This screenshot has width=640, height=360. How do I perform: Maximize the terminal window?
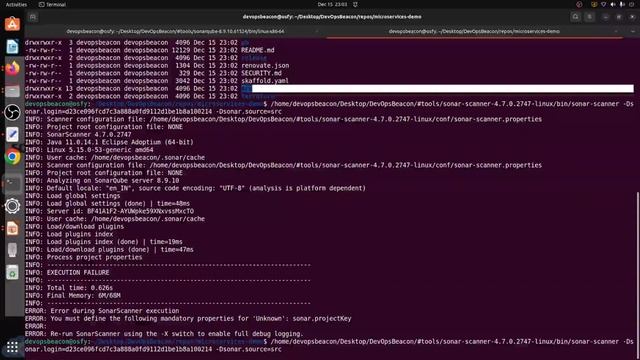coord(619,17)
